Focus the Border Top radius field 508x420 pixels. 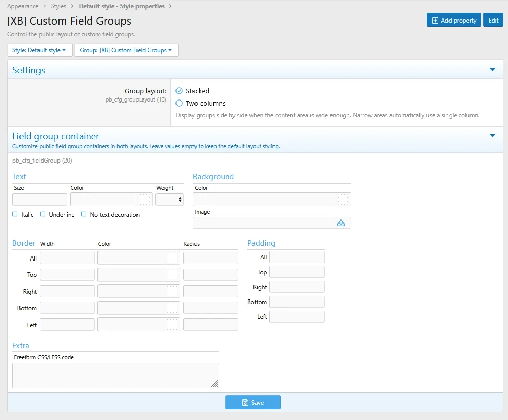click(x=210, y=274)
